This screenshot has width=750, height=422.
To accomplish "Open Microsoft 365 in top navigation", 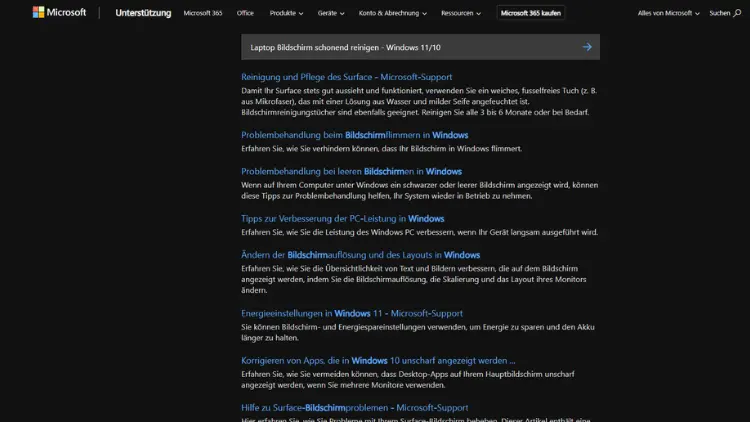I will point(203,13).
